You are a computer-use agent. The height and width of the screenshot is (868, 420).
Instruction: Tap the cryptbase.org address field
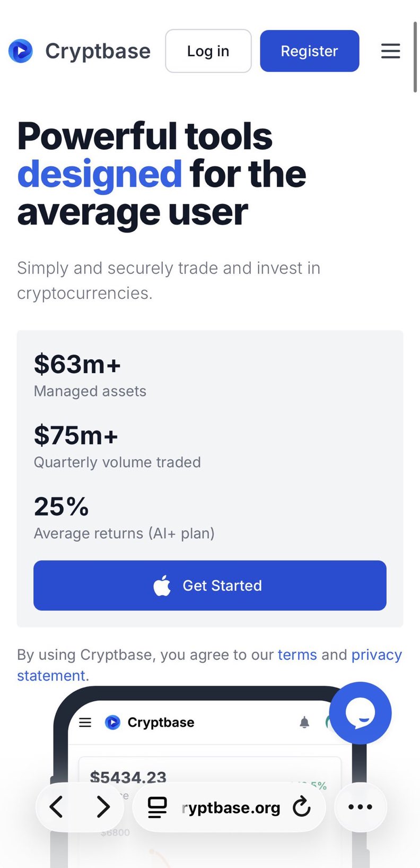(231, 807)
